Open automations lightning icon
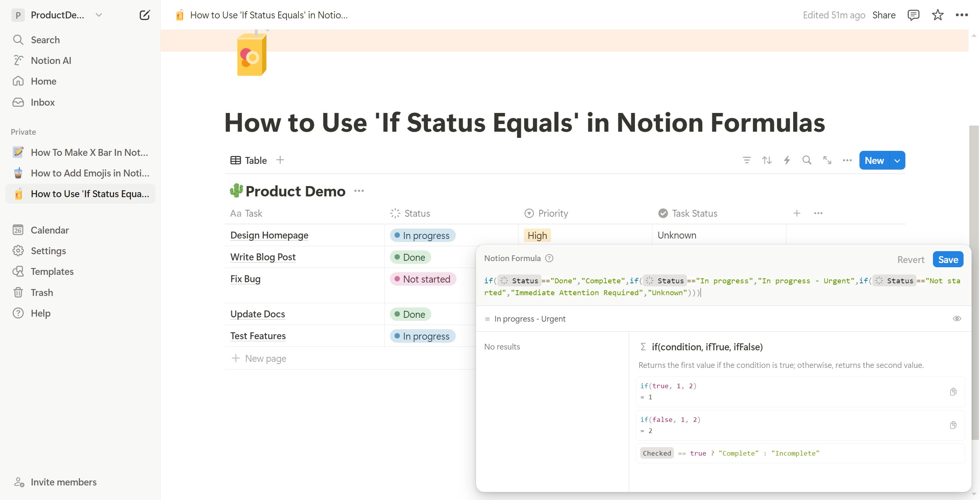980x500 pixels. click(x=787, y=160)
